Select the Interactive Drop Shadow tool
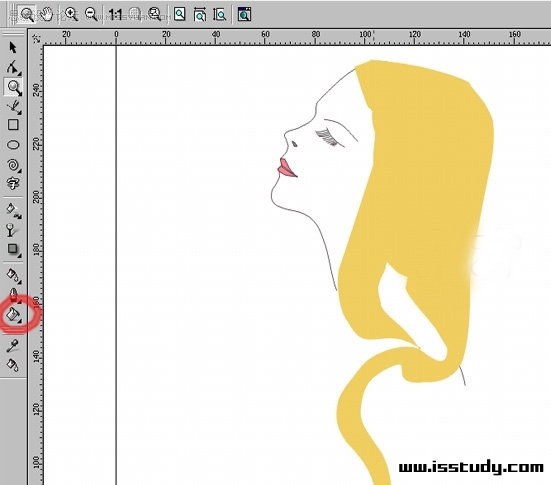Screen dimensions: 551x485 (x=14, y=250)
